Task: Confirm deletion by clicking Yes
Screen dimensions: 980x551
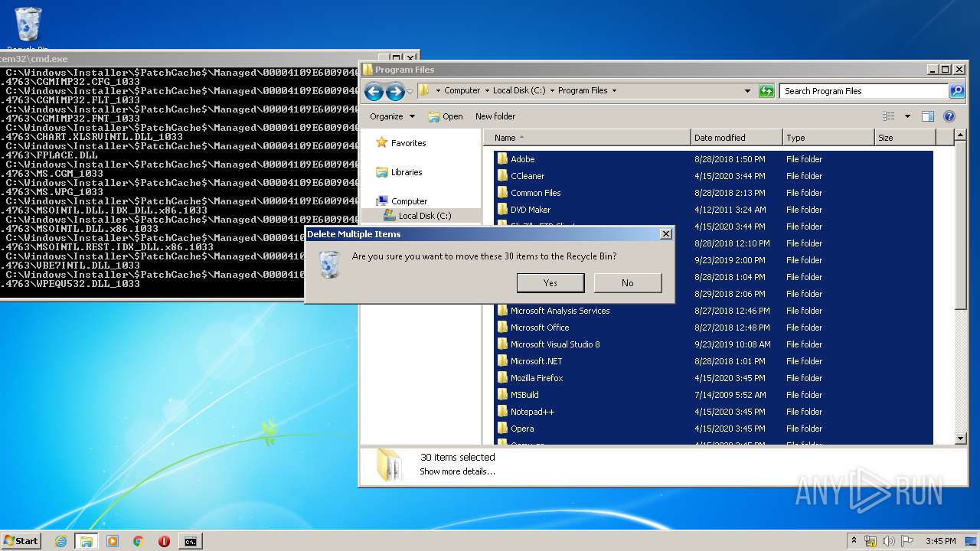Action: (550, 282)
